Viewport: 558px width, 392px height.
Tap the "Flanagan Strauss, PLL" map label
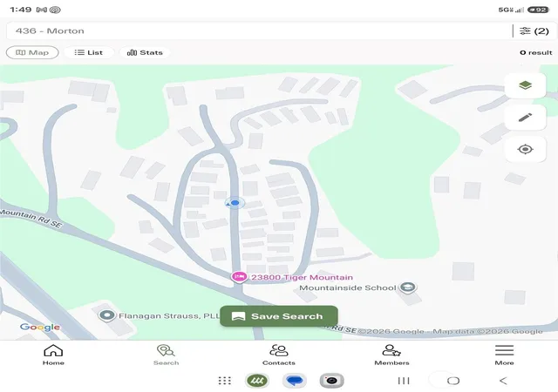169,316
